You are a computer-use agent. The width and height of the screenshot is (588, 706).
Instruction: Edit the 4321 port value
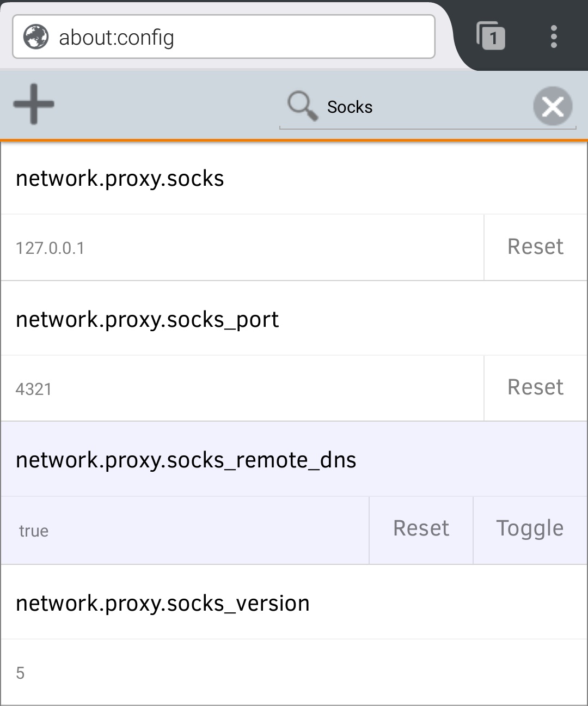tap(242, 388)
